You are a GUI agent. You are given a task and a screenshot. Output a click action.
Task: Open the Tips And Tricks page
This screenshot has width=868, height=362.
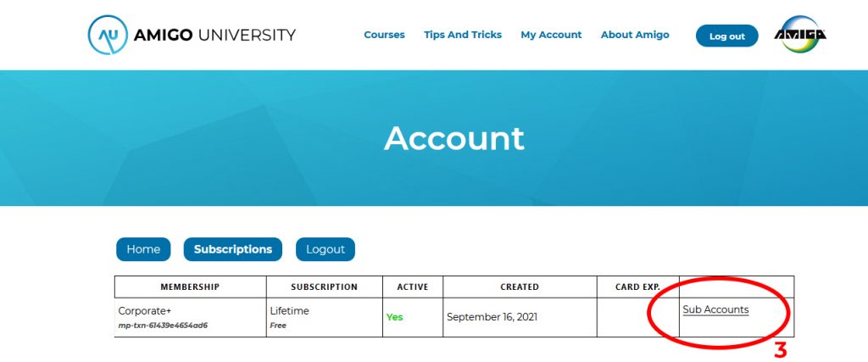click(x=463, y=35)
